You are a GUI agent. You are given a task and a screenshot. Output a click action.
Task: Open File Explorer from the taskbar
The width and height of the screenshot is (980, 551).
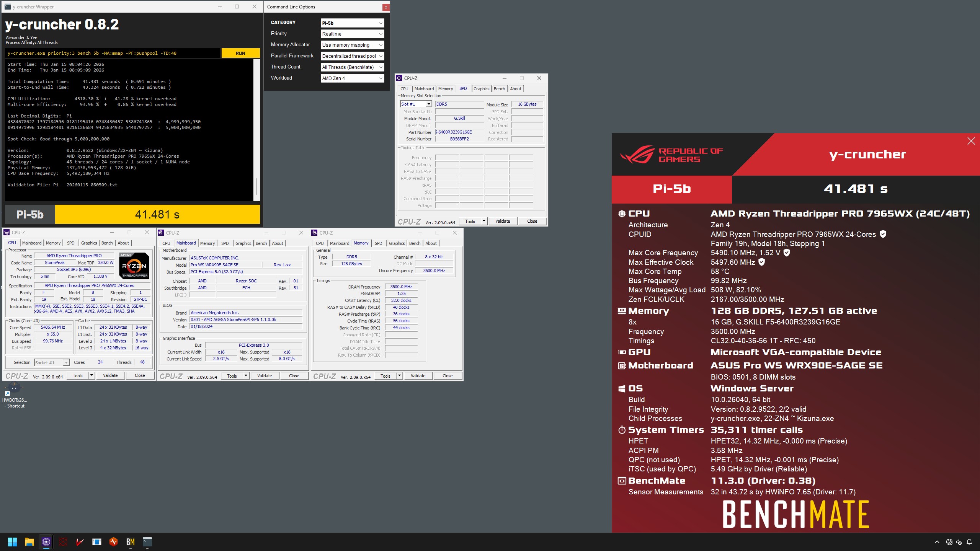(29, 542)
